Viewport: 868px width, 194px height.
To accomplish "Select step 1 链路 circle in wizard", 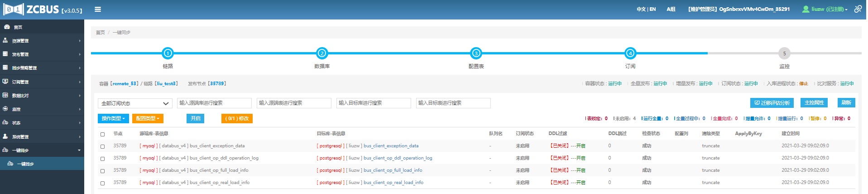I will 168,53.
